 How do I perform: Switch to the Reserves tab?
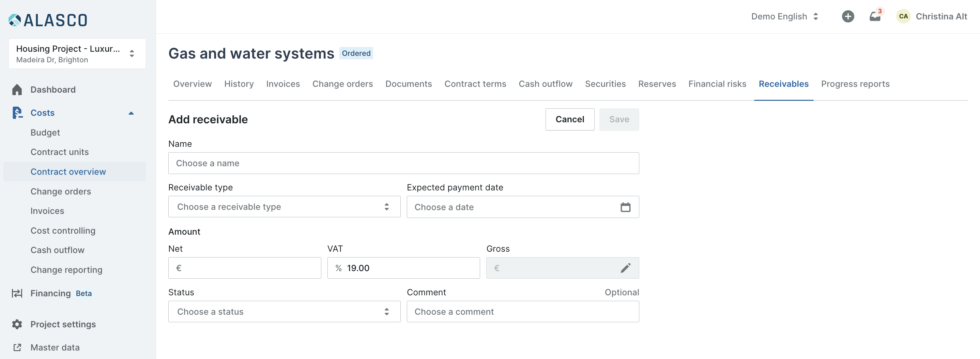(657, 84)
